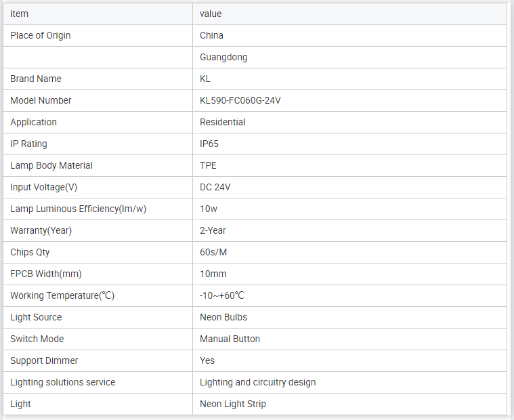Select the "Manual Button" switch mode value
The height and width of the screenshot is (420, 514).
point(230,339)
